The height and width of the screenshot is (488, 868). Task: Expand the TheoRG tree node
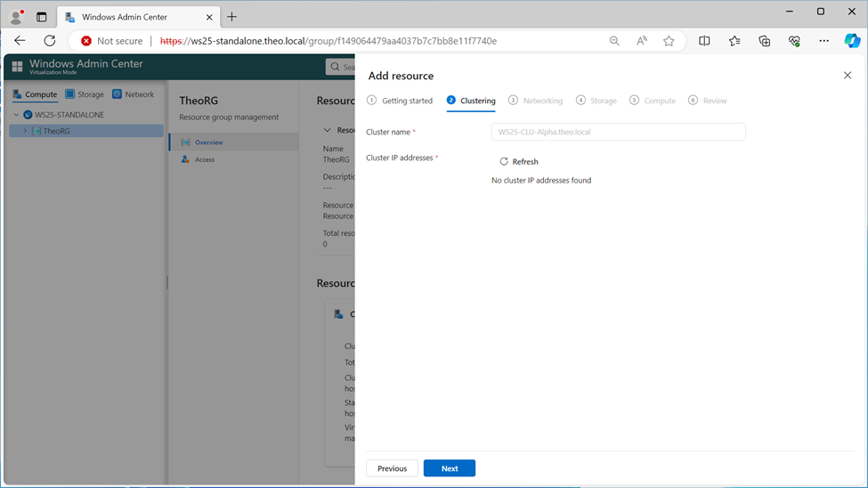point(25,131)
